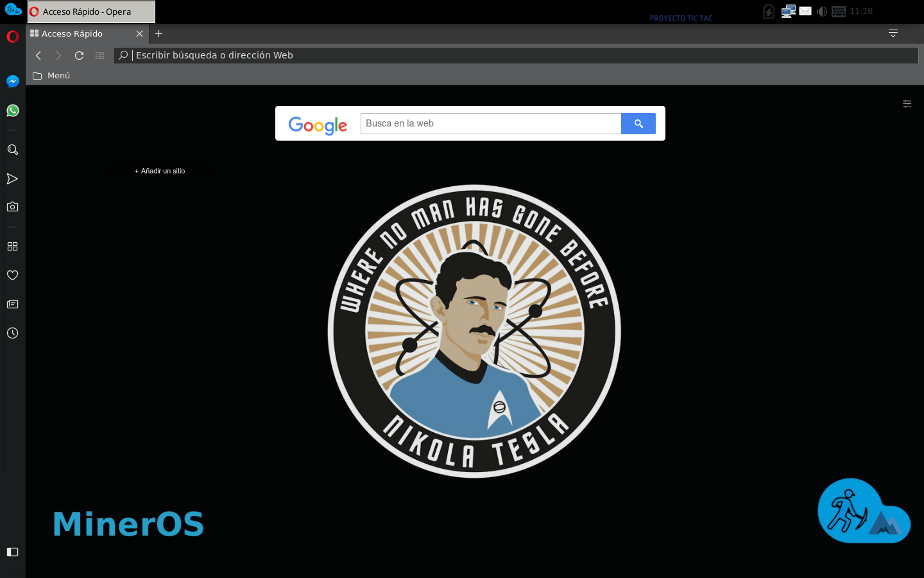Take a snapshot with the camera icon
This screenshot has height=578, width=924.
coord(12,207)
